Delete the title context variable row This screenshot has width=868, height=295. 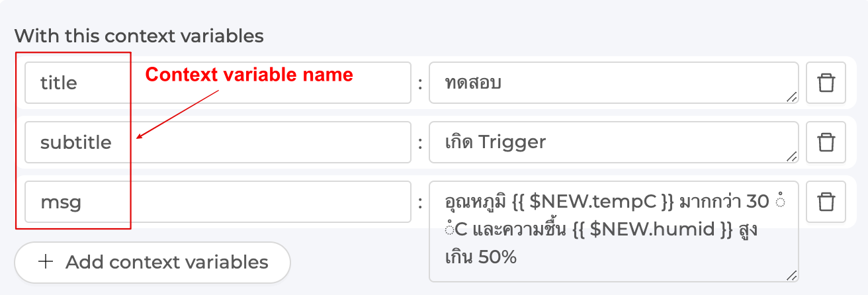pyautogui.click(x=826, y=83)
